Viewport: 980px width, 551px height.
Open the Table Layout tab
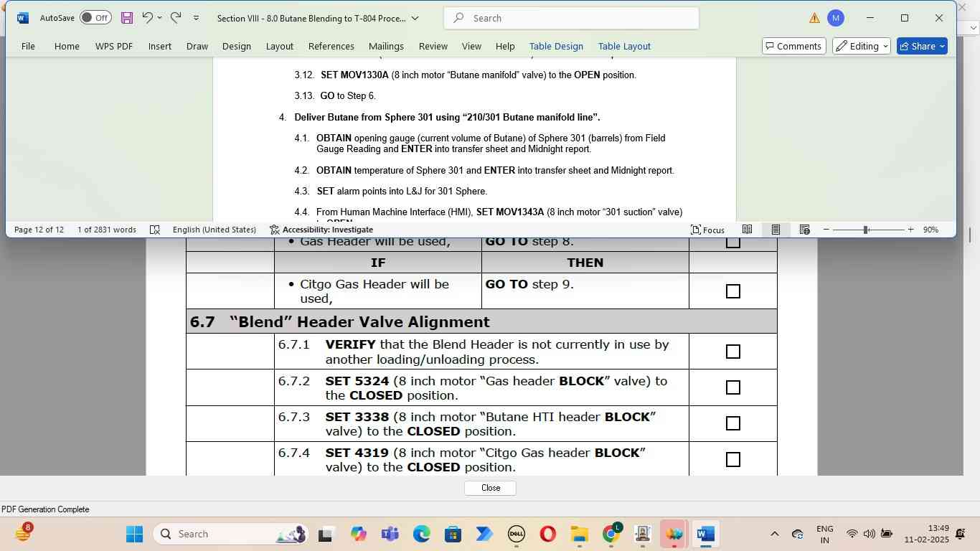click(624, 46)
